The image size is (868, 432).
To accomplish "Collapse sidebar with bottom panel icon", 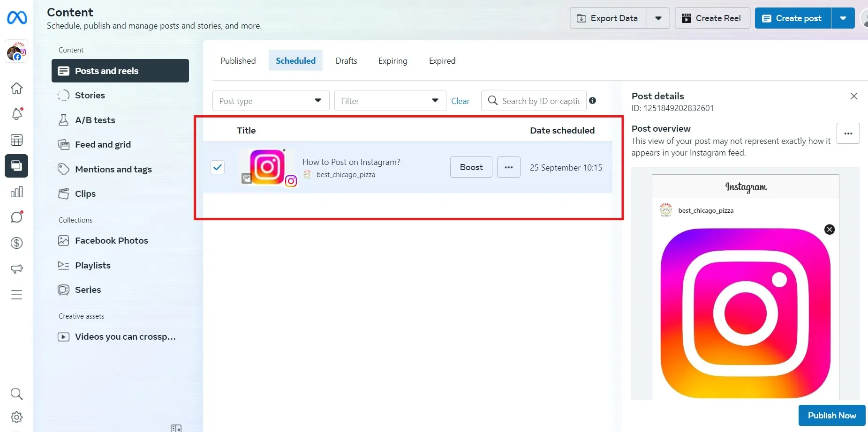I will pos(176,428).
